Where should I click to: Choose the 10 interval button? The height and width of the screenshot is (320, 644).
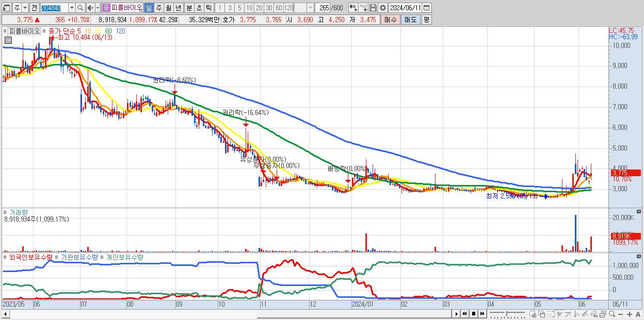[249, 8]
